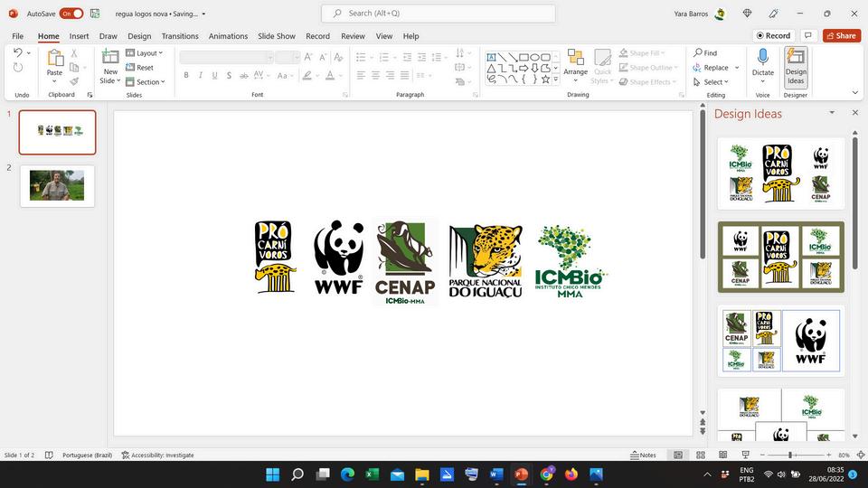Screen dimensions: 868x488
Task: Select slide 2 thumbnail
Action: coord(57,186)
